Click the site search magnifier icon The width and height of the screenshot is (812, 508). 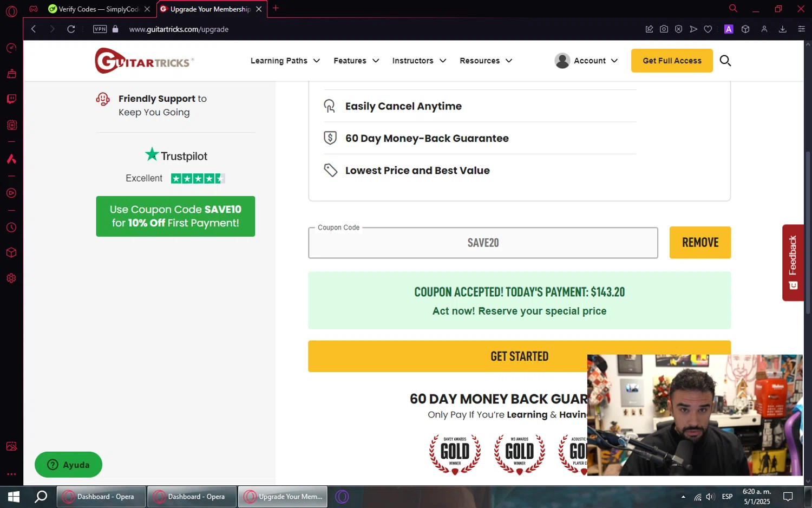725,61
